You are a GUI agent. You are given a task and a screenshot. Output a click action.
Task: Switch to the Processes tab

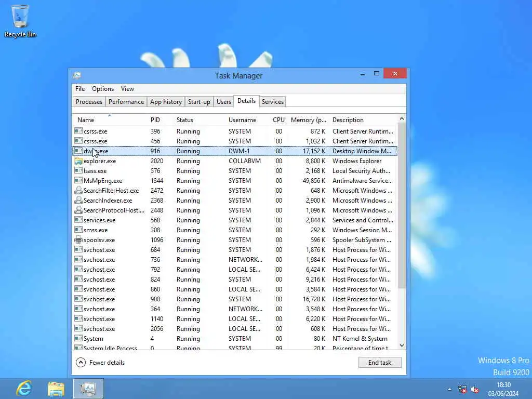click(89, 102)
